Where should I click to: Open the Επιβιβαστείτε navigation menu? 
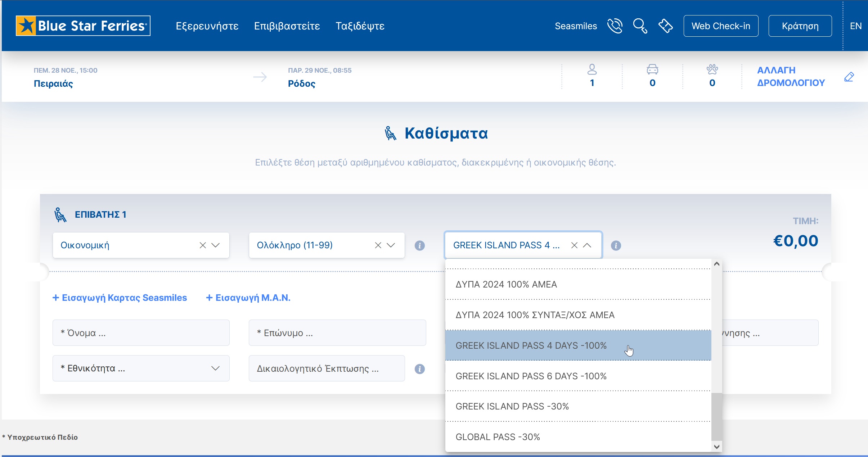click(x=287, y=26)
